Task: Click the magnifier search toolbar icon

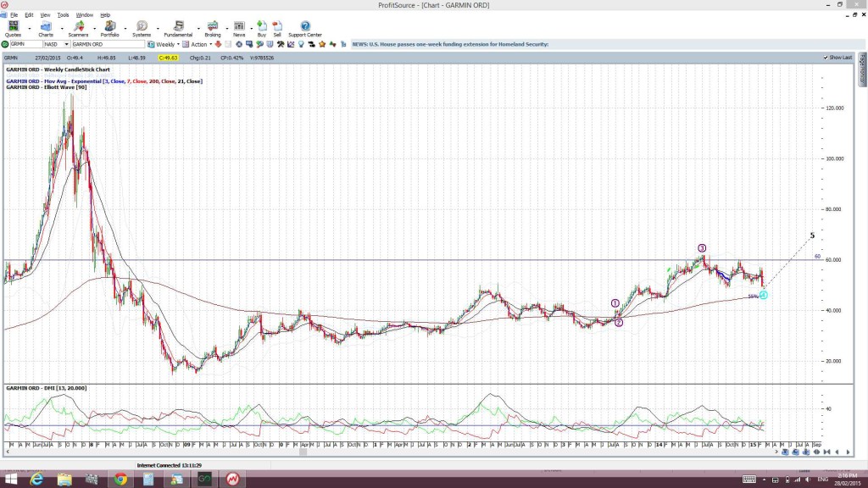Action: pyautogui.click(x=259, y=44)
